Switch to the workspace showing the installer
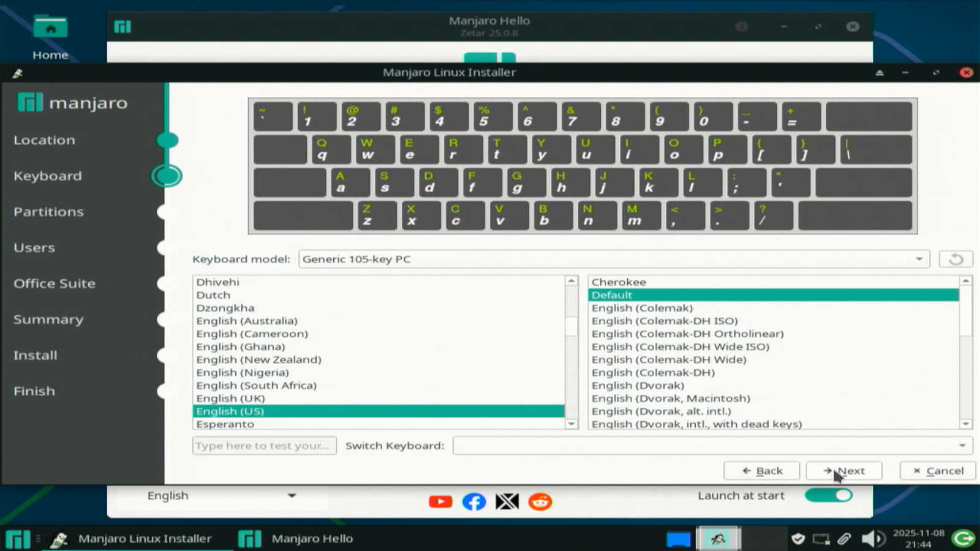Image resolution: width=980 pixels, height=551 pixels. tap(718, 539)
